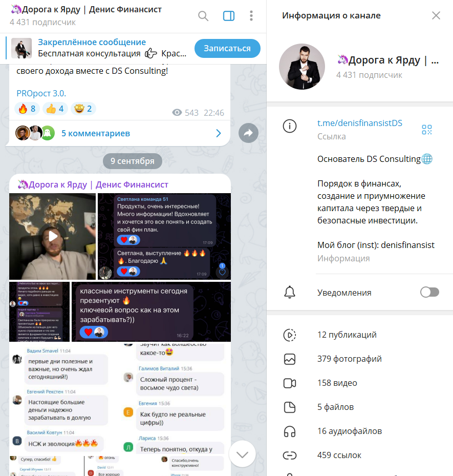Close the channel information panel
The width and height of the screenshot is (453, 476).
(436, 15)
